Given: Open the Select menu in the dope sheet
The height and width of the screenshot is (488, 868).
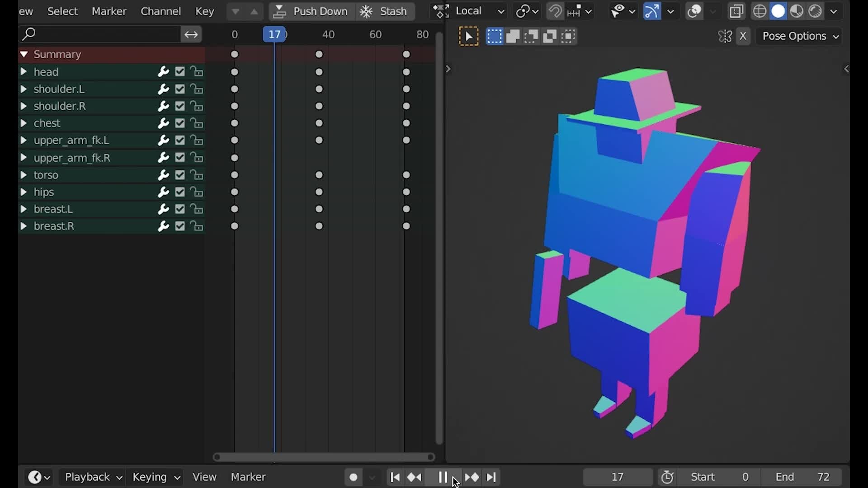Looking at the screenshot, I should coord(62,11).
